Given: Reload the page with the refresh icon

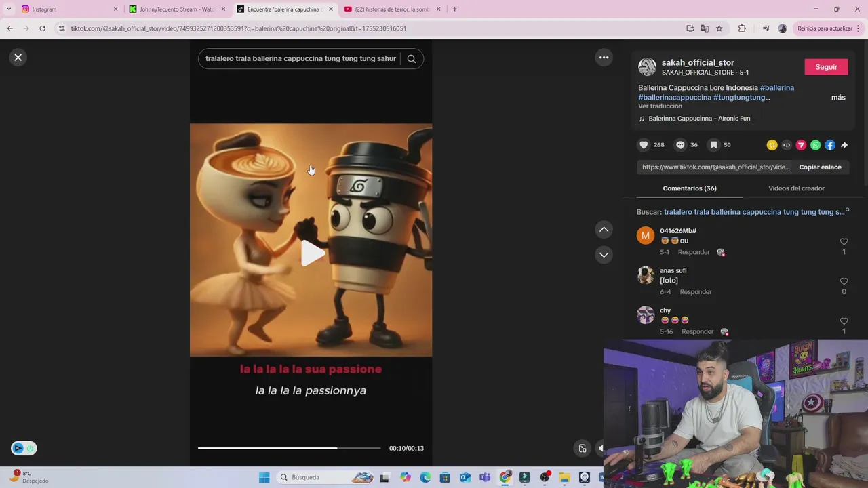Looking at the screenshot, I should (42, 28).
